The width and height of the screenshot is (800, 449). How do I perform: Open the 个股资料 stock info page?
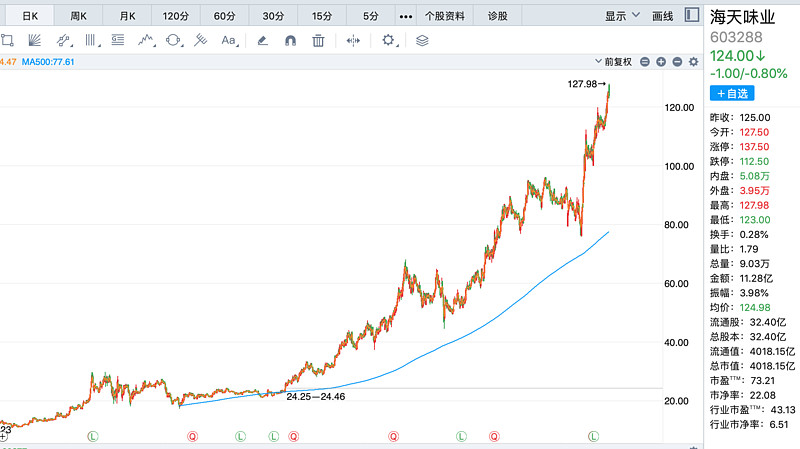pos(445,16)
